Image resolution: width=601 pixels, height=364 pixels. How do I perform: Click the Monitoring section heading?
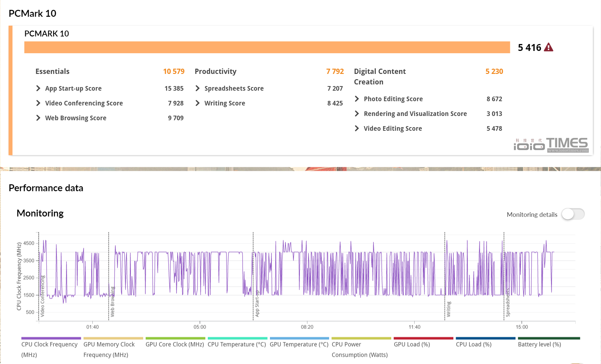click(40, 213)
